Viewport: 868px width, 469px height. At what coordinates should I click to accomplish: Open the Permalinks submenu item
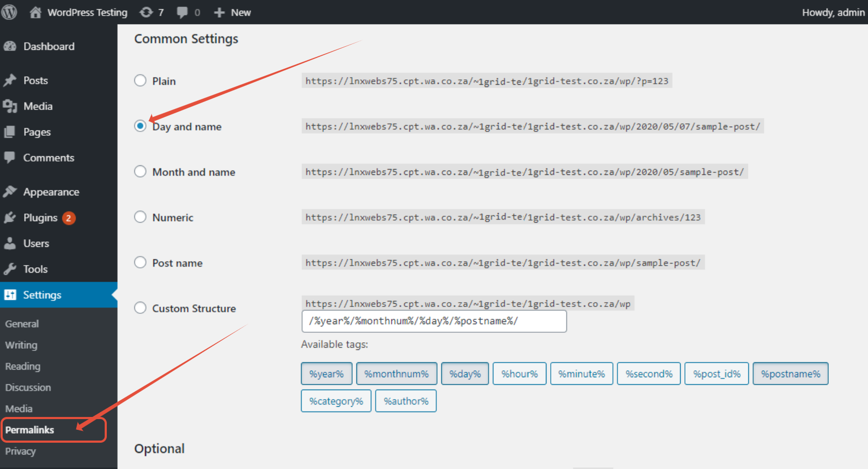click(30, 430)
